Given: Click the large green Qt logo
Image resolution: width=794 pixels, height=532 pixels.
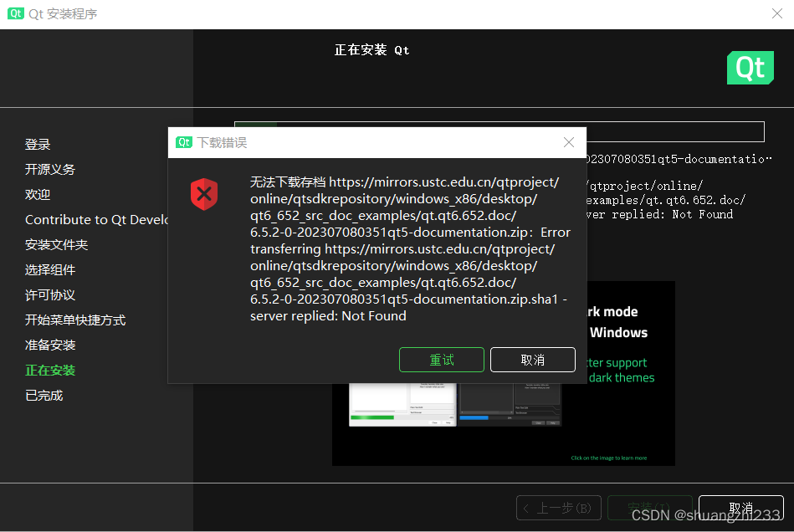Looking at the screenshot, I should click(x=750, y=67).
